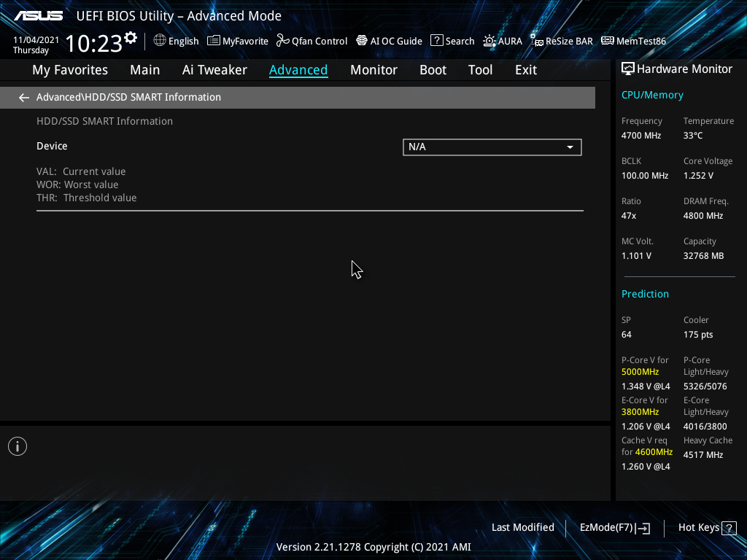
Task: Open the clock settings gear icon
Action: coord(131,38)
